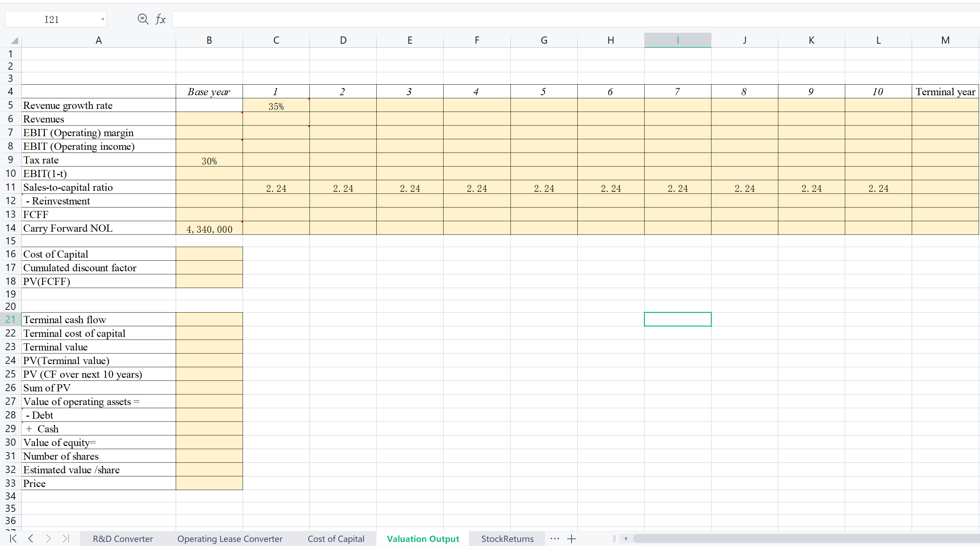
Task: Select column I header
Action: 677,40
